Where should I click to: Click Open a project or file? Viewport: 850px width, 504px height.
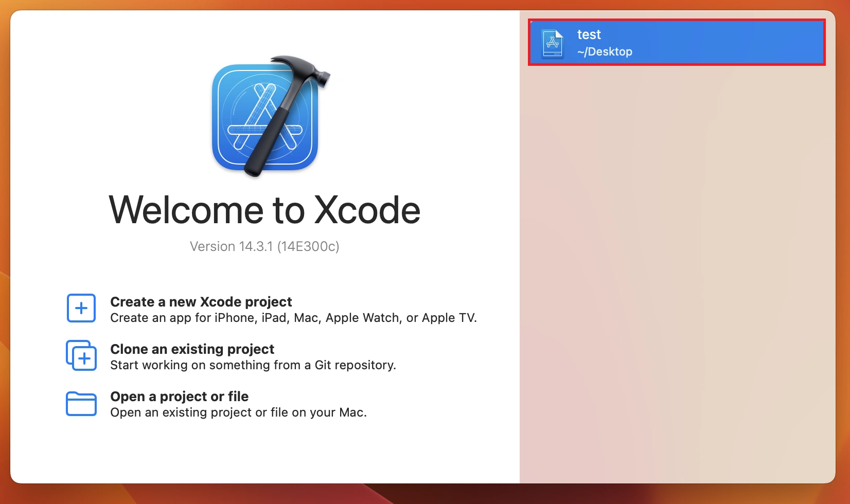[179, 397]
